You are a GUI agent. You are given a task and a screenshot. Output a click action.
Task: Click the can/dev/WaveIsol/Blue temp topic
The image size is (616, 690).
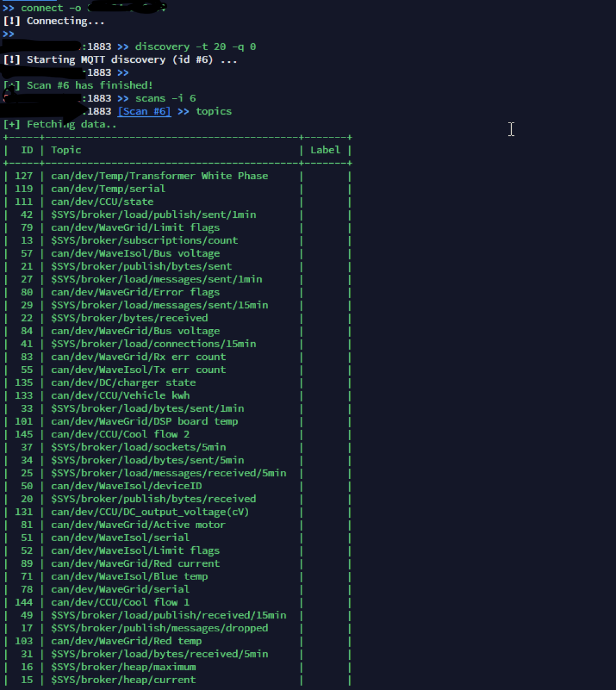[129, 577]
